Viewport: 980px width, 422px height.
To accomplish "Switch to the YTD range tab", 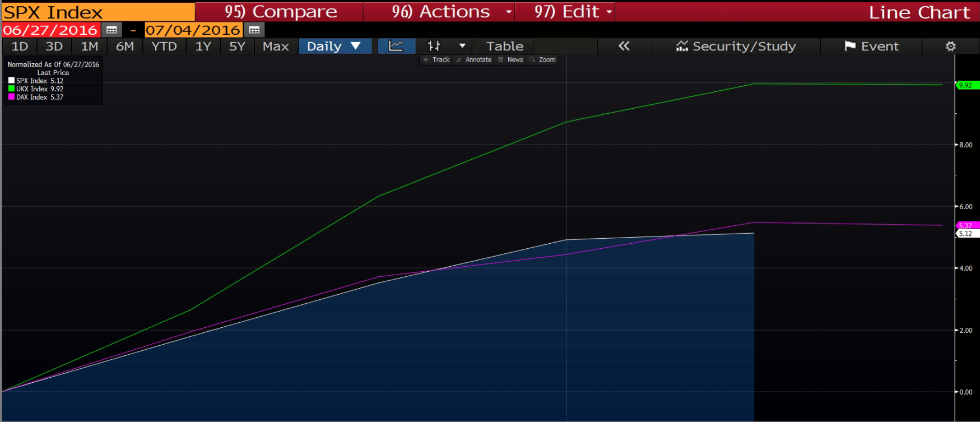I will pos(164,46).
